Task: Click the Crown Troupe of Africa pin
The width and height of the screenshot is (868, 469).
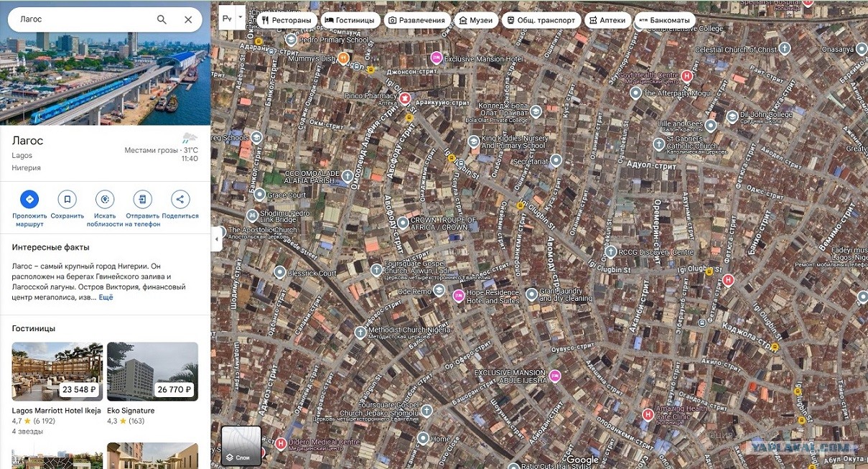Action: pos(403,222)
